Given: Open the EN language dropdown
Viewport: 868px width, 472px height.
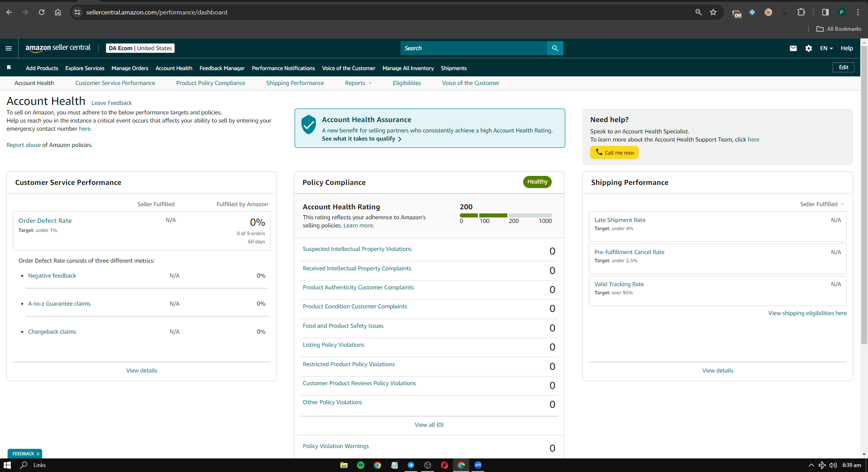Looking at the screenshot, I should click(x=826, y=48).
